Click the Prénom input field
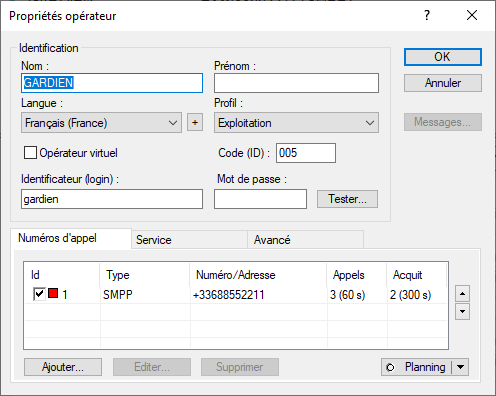The width and height of the screenshot is (496, 396). pyautogui.click(x=296, y=83)
